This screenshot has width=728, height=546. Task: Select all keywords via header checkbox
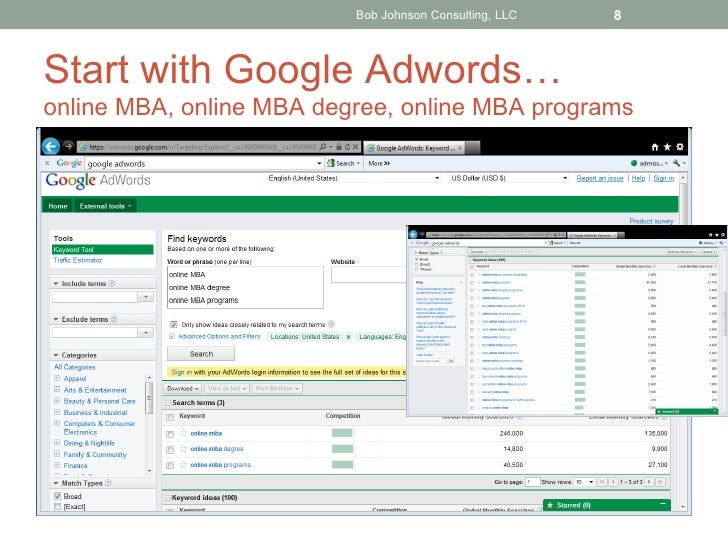(170, 417)
